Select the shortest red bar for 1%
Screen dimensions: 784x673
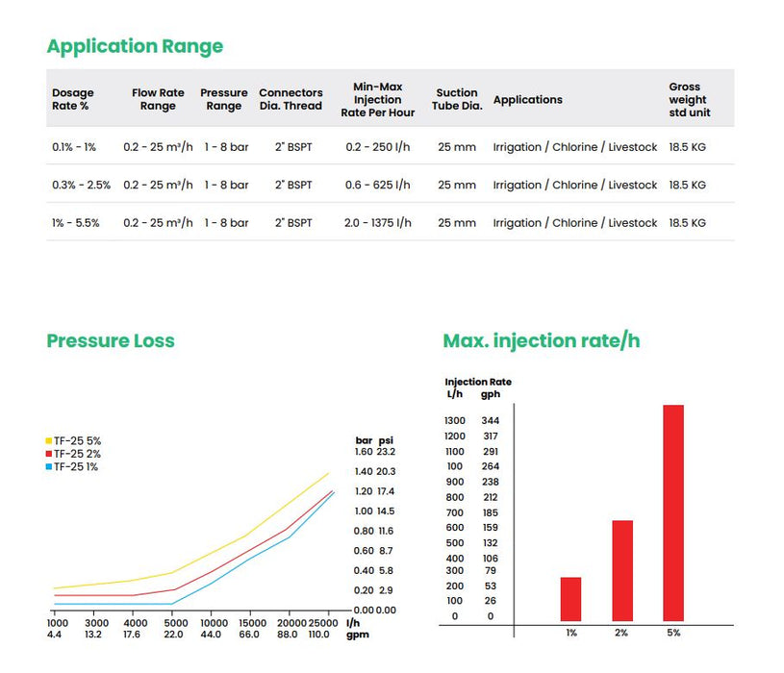570,598
